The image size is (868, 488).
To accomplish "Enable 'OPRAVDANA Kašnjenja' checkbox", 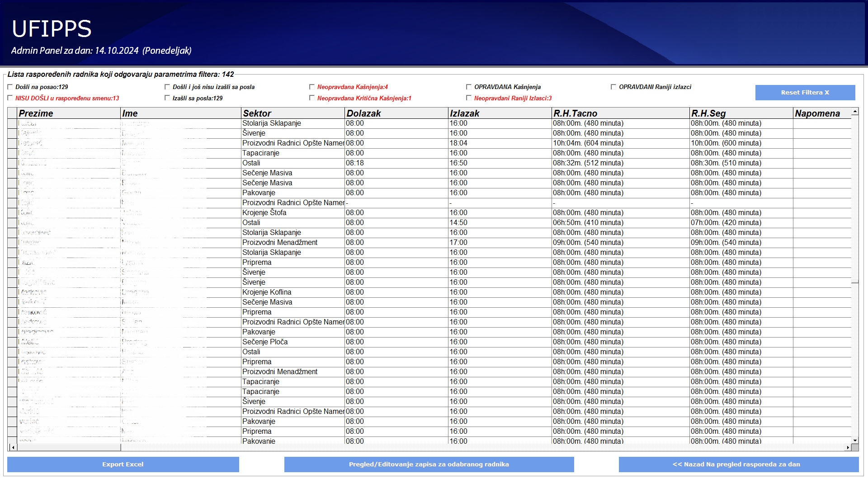I will pyautogui.click(x=469, y=87).
